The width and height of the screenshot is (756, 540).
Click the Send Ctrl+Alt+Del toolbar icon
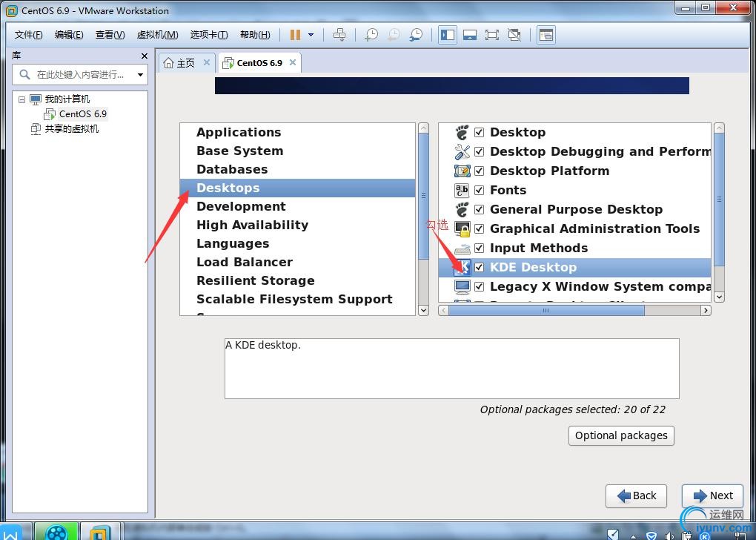(x=339, y=35)
